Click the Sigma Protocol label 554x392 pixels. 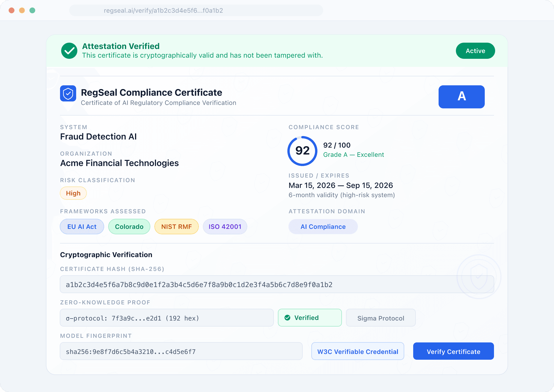381,317
